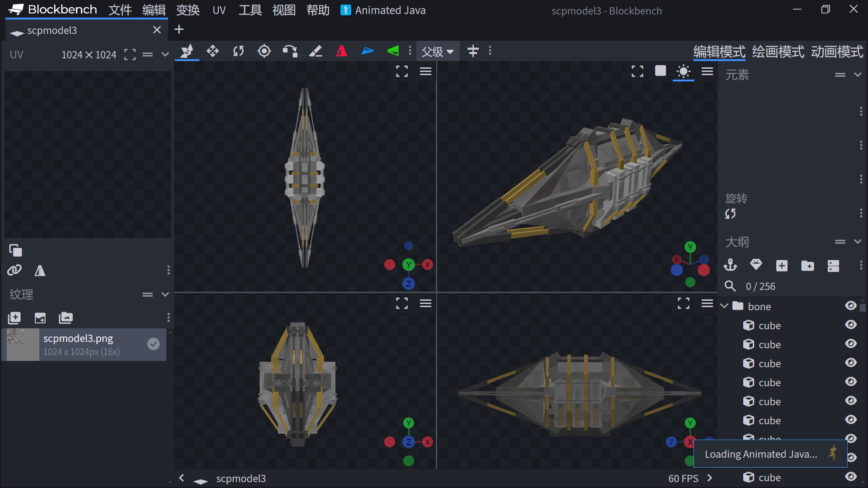Click the red X axis gizmo handle
The height and width of the screenshot is (488, 868).
427,265
